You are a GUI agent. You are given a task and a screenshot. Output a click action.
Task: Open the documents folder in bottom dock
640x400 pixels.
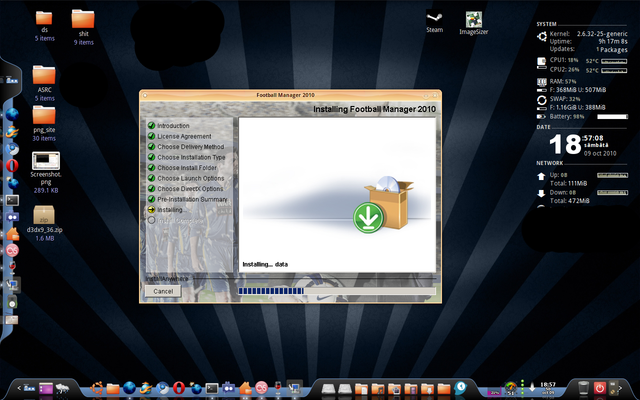362,389
